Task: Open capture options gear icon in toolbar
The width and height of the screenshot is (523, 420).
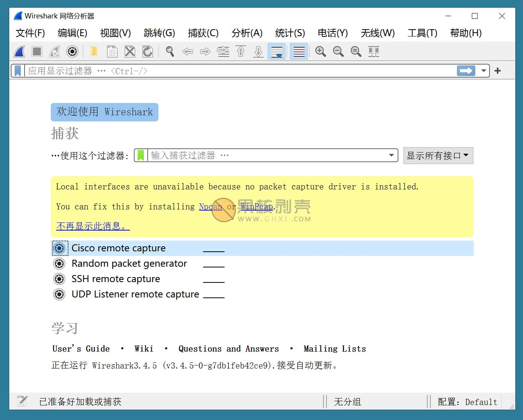Action: [x=72, y=51]
